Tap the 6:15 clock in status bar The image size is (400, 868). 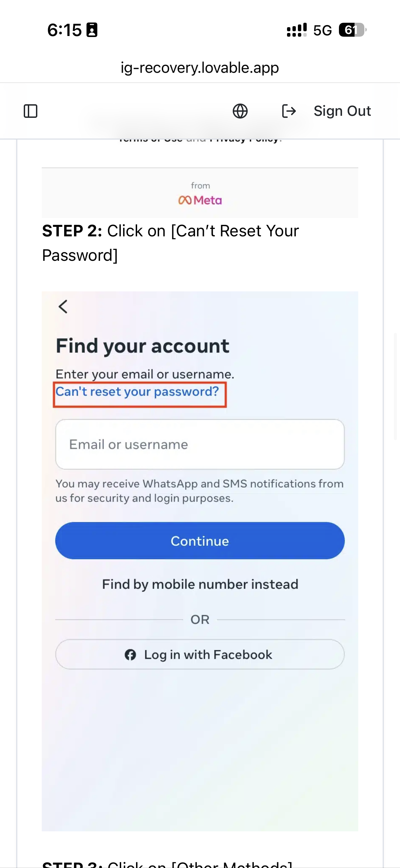pyautogui.click(x=64, y=30)
